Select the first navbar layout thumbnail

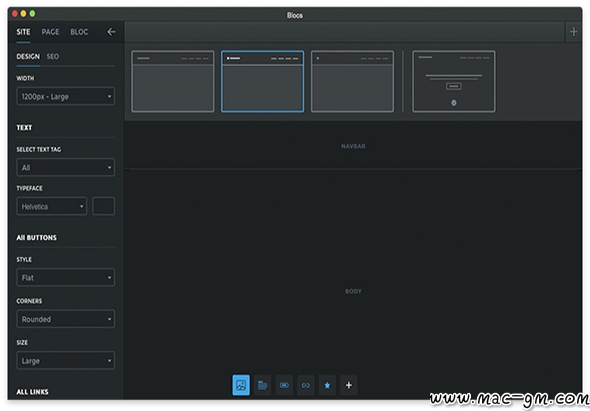point(173,81)
